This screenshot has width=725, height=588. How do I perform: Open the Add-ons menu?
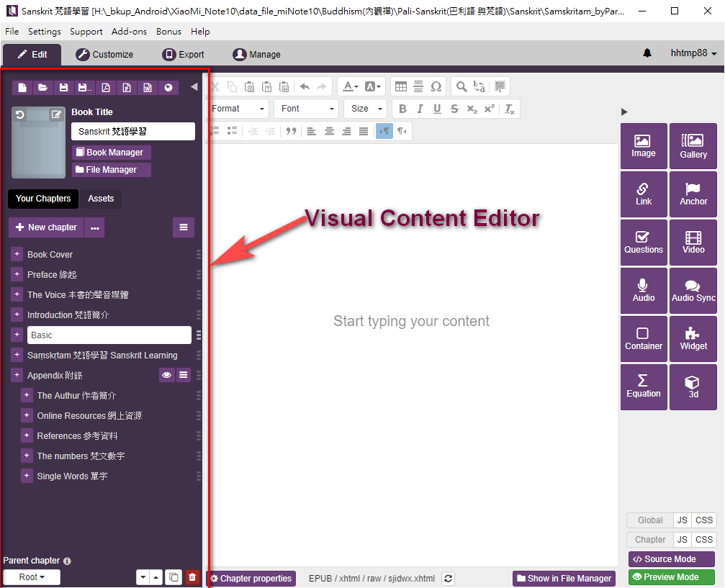coord(129,32)
